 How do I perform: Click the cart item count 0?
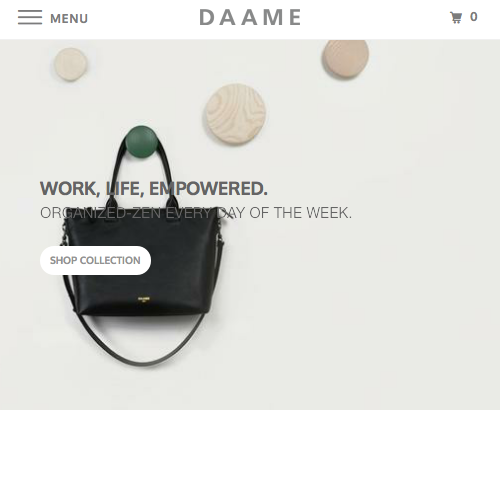tap(474, 17)
